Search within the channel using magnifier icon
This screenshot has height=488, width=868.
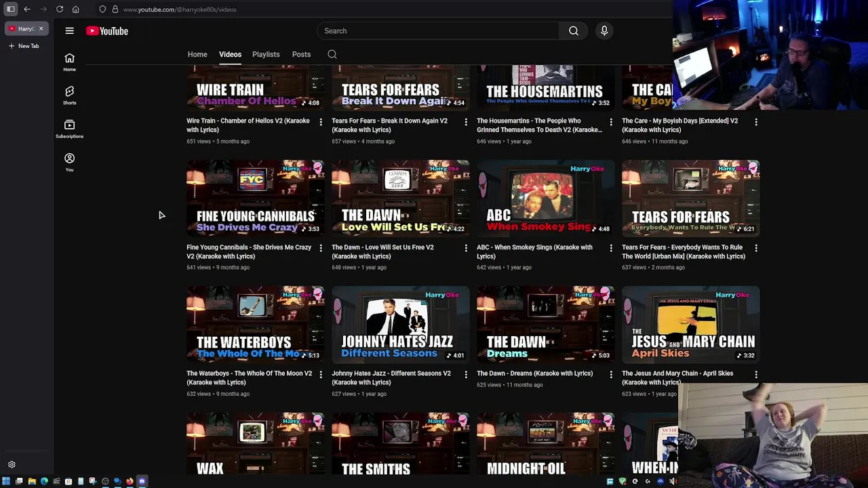coord(332,54)
